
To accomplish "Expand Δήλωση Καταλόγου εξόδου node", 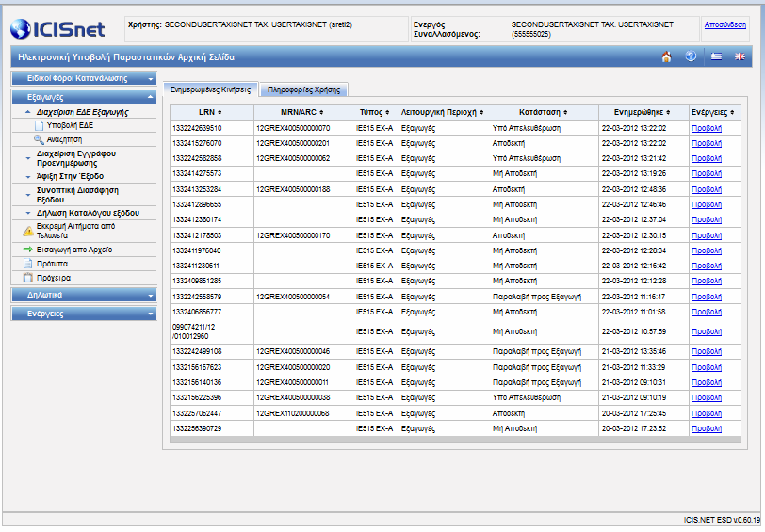I will 28,213.
